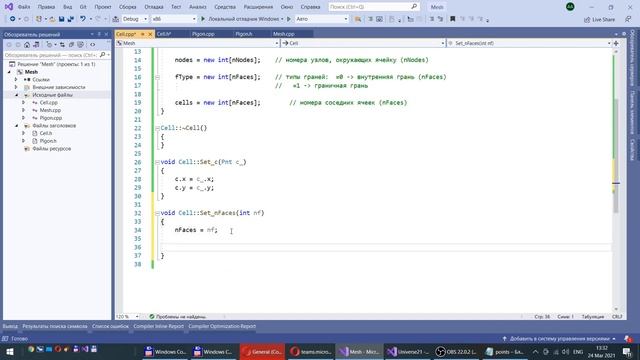Click the Save All icon in toolbar

(70, 19)
